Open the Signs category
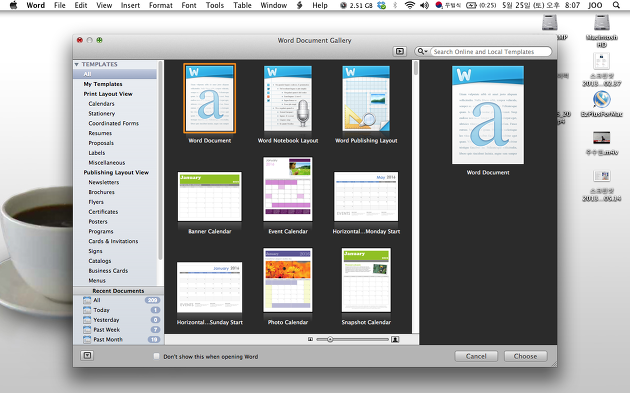630x393 pixels. [95, 251]
